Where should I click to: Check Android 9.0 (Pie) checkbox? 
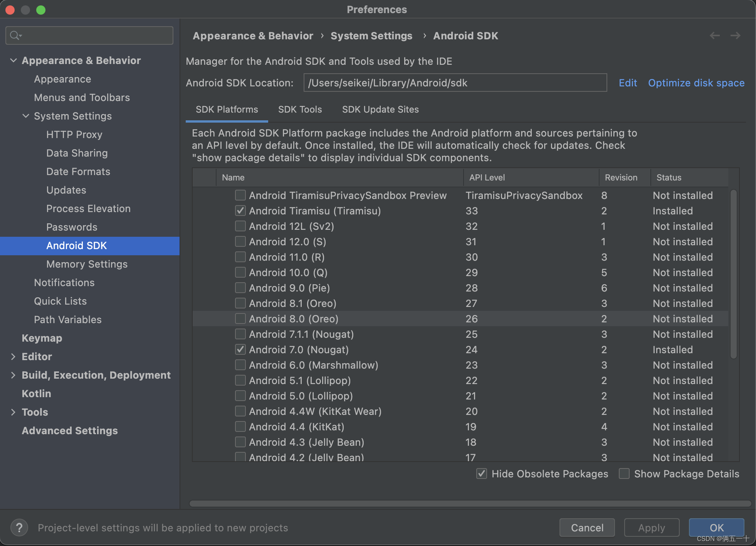pos(240,288)
